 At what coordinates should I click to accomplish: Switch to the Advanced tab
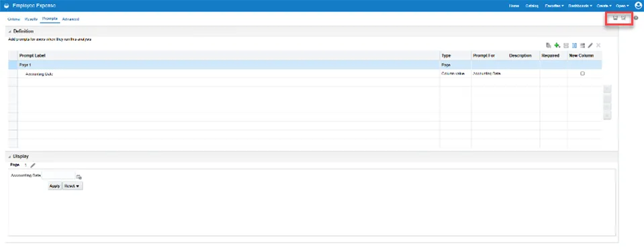(71, 19)
